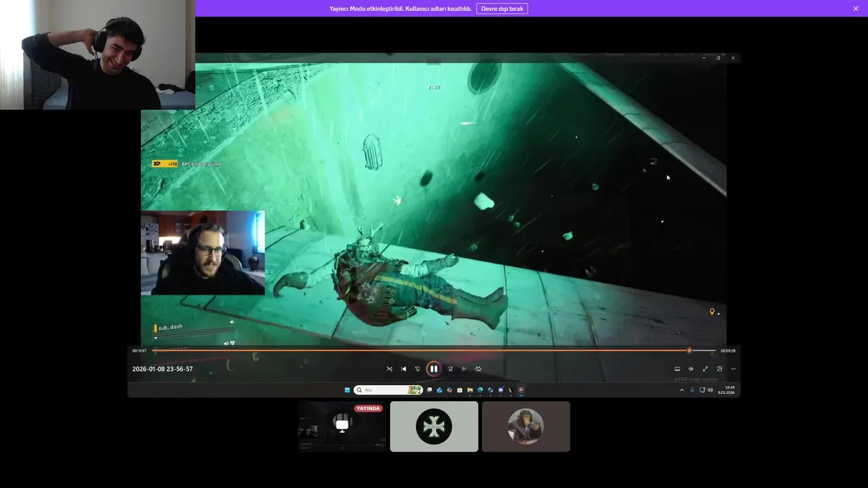Click the video title 2026-01-08 23-56-57
Viewport: 868px width, 488px height.
(x=163, y=369)
